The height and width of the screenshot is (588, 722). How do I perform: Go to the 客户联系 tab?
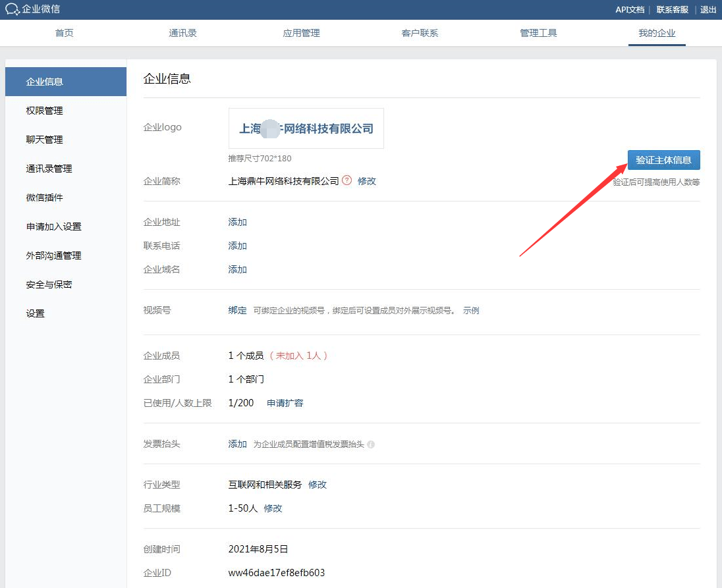(x=420, y=33)
